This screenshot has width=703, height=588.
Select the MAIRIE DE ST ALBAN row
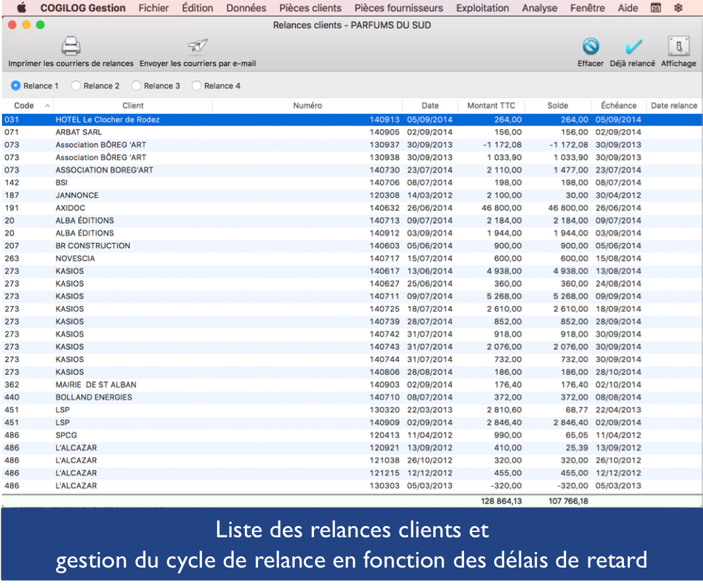point(351,385)
